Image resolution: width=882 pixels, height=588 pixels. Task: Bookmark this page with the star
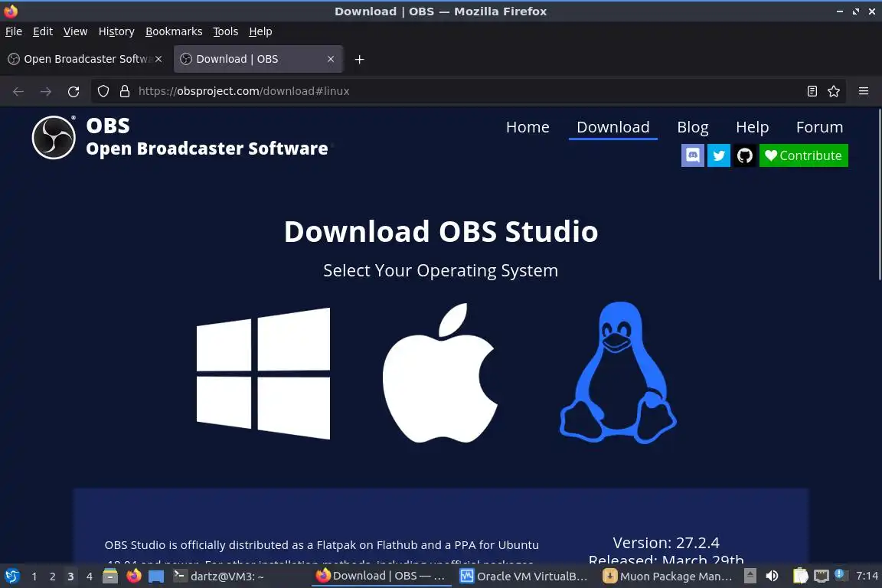(834, 91)
